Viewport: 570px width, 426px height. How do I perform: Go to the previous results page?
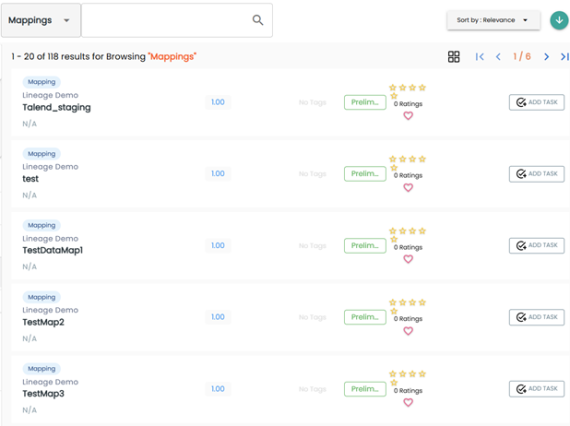point(498,57)
